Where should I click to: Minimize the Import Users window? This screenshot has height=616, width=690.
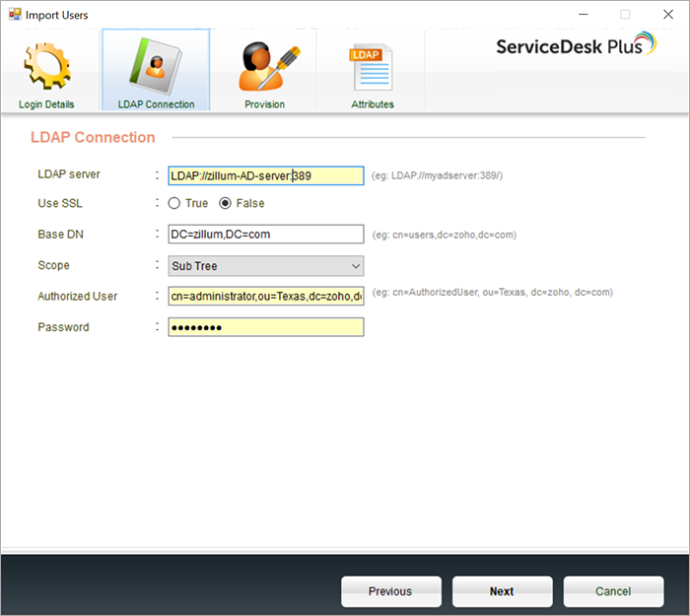coord(584,15)
